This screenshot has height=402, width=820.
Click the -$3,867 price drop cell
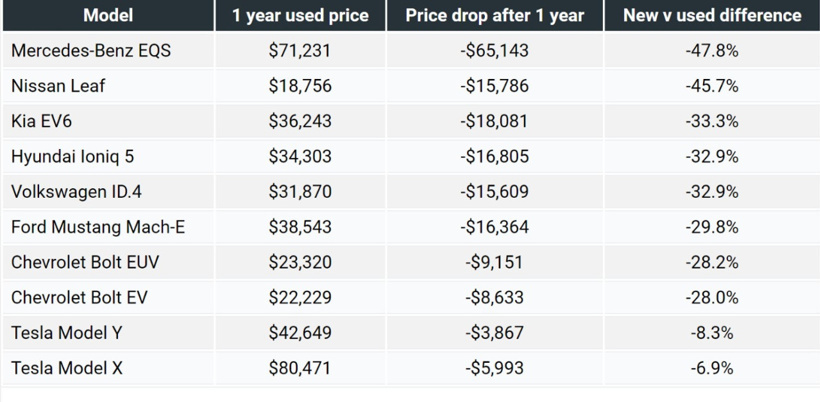pyautogui.click(x=495, y=332)
